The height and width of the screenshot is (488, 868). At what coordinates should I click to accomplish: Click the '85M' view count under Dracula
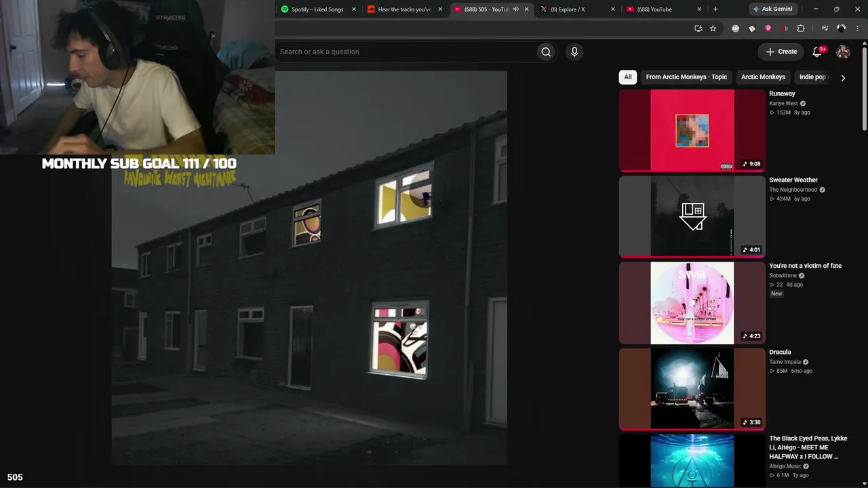click(x=782, y=371)
